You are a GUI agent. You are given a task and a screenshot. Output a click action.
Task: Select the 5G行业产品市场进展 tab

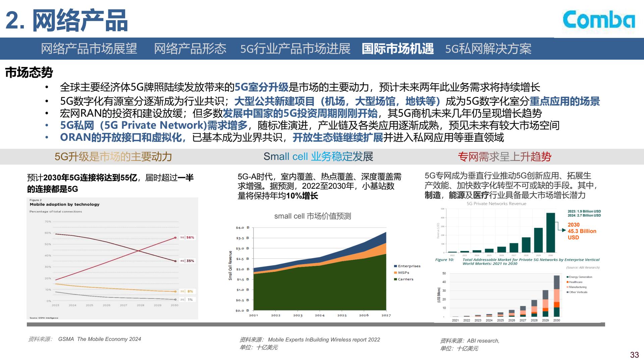pos(295,49)
